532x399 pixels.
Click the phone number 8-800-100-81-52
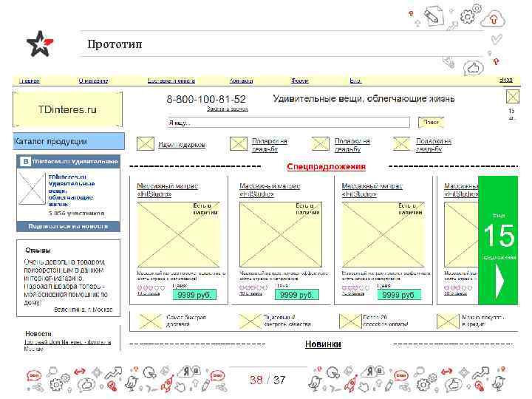click(x=206, y=99)
